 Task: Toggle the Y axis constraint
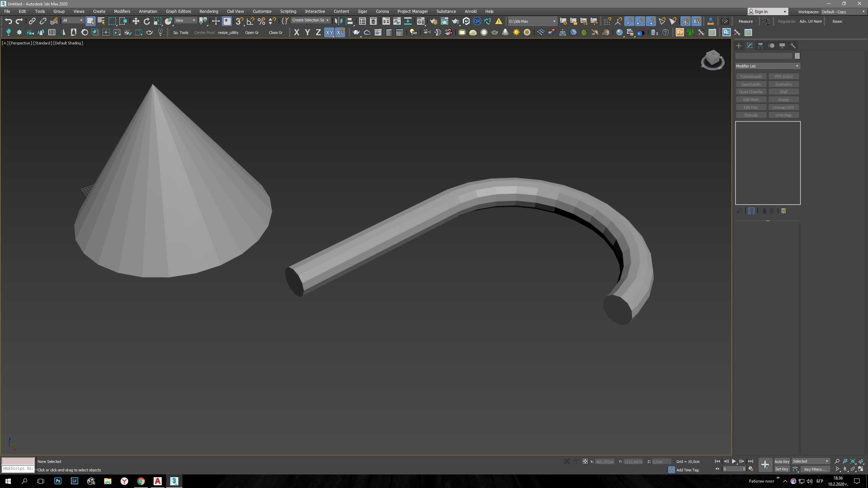pyautogui.click(x=308, y=32)
